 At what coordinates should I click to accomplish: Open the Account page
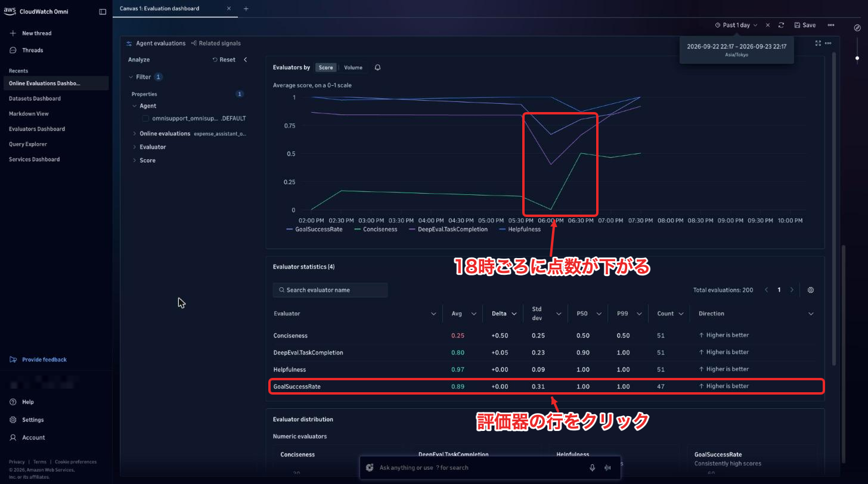[33, 438]
